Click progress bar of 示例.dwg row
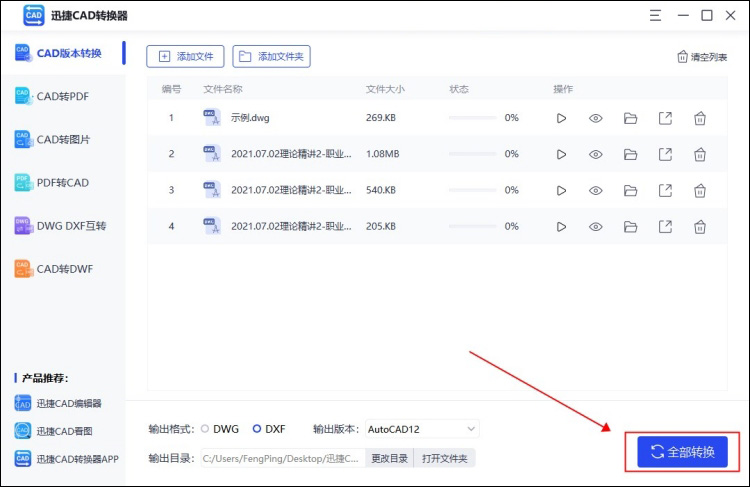750x487 pixels. click(x=473, y=118)
